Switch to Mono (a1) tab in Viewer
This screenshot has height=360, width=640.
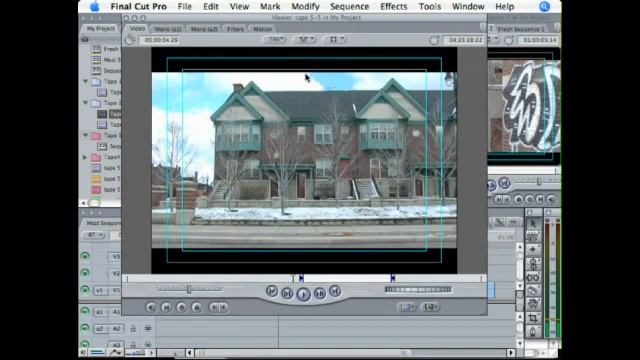click(168, 29)
